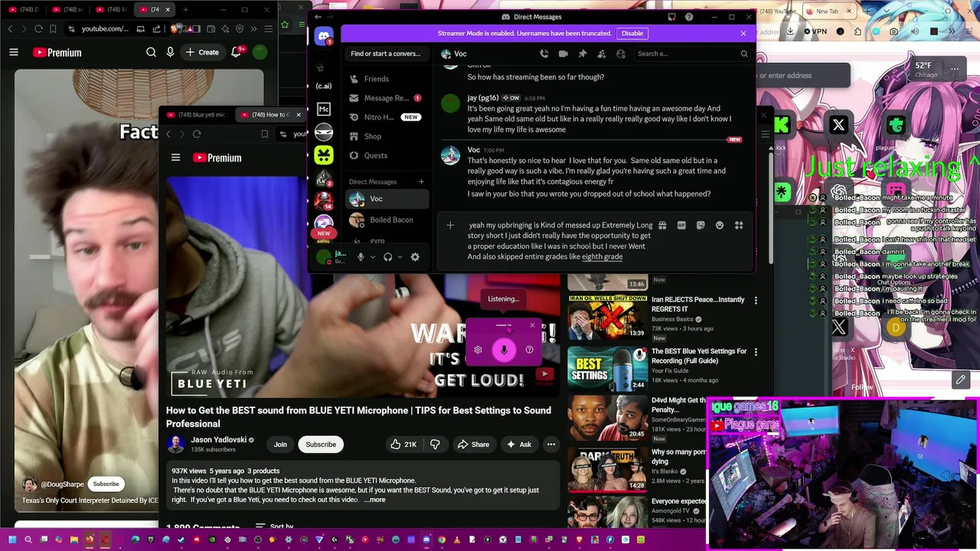Open Discord help icon in title bar
980x551 pixels.
click(x=689, y=17)
